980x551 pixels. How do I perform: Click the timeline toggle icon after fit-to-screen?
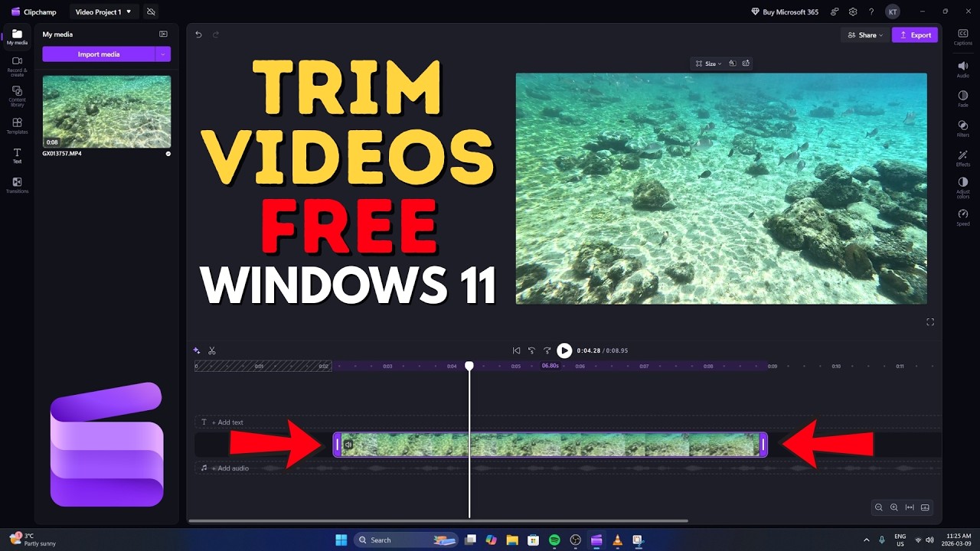pyautogui.click(x=925, y=507)
